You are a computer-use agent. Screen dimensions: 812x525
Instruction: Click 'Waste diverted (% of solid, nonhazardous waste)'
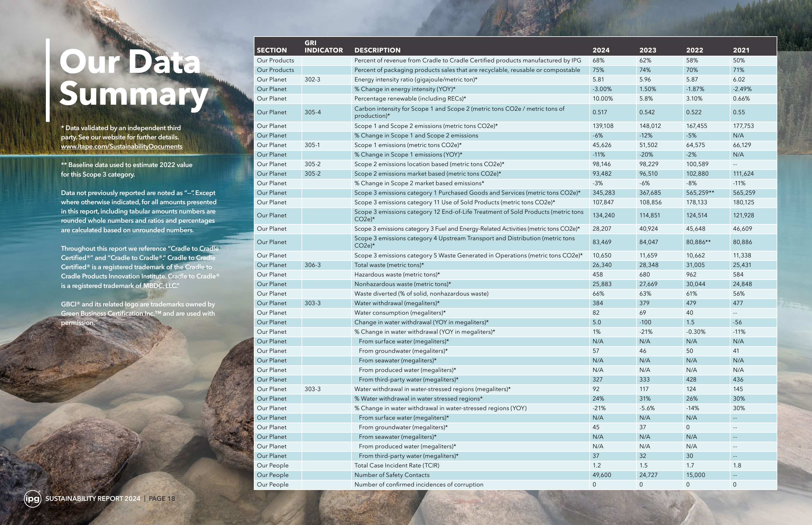pyautogui.click(x=421, y=293)
